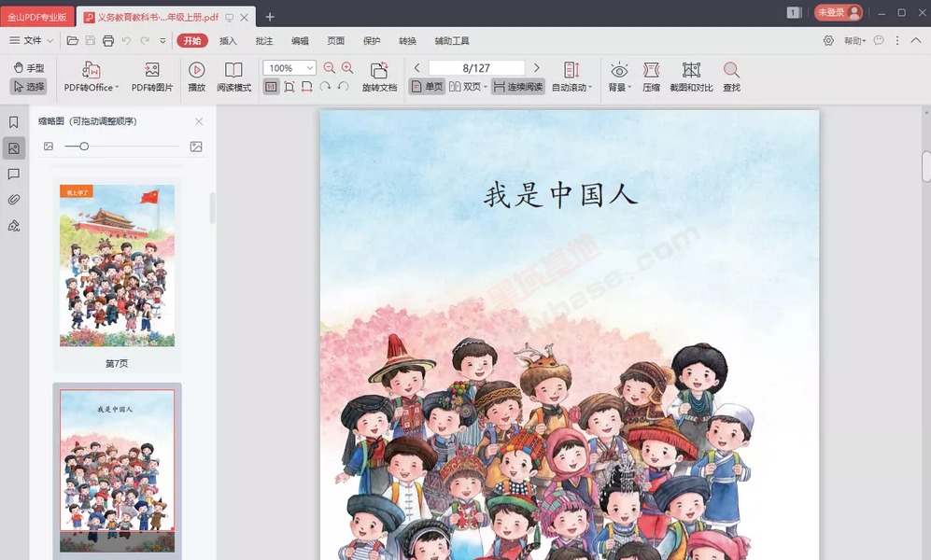
Task: Fit the page to window
Action: point(289,87)
